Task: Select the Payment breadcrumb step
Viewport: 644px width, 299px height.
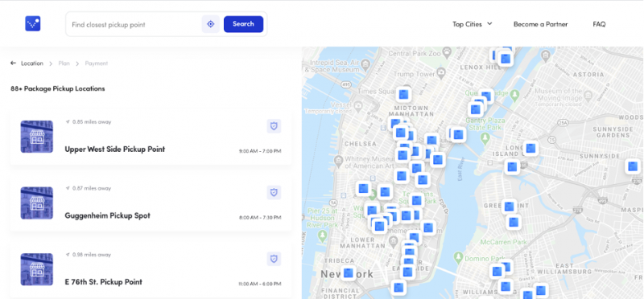Action: [97, 63]
